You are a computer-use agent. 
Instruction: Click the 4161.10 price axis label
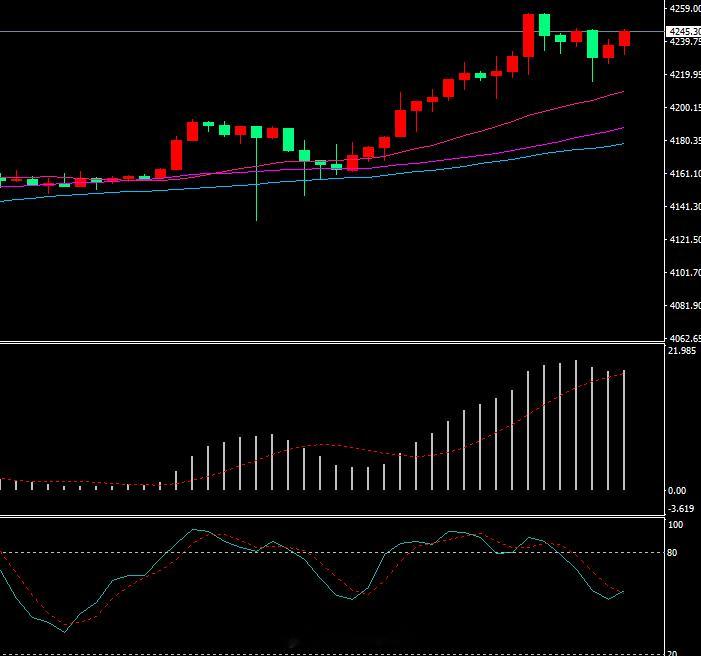tap(685, 174)
